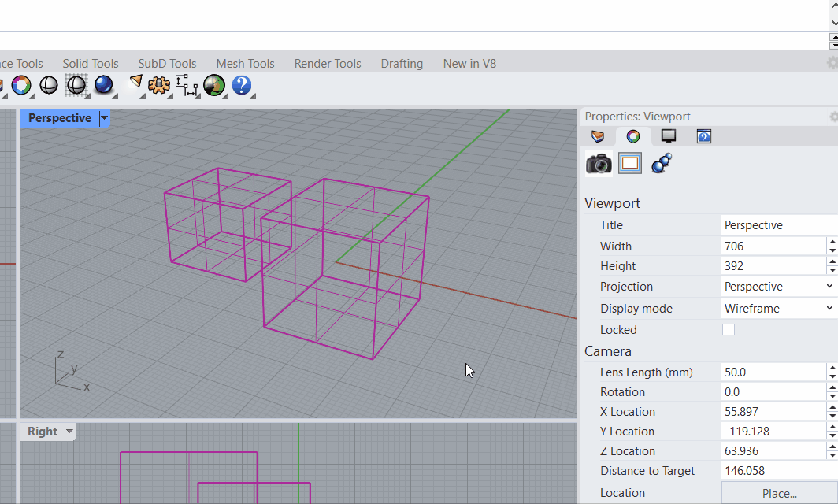Click the gridded sphere display toolbar icon
Image resolution: width=838 pixels, height=504 pixels.
tap(76, 86)
